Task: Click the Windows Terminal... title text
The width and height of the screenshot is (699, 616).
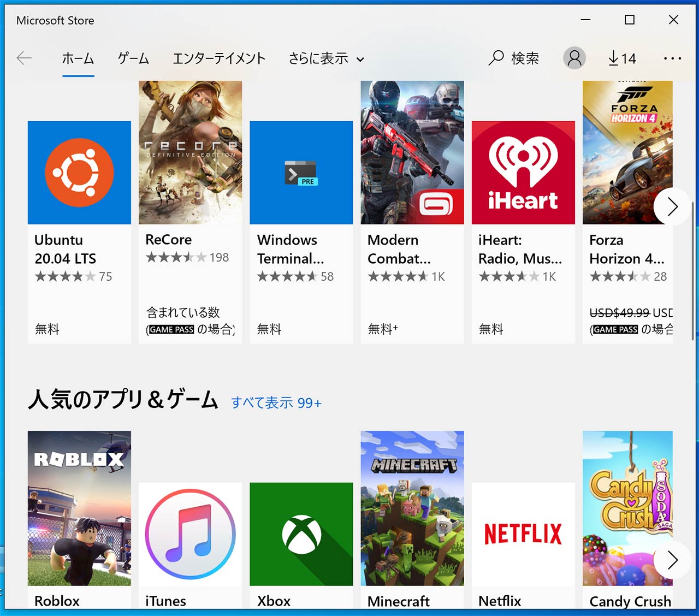Action: tap(291, 249)
